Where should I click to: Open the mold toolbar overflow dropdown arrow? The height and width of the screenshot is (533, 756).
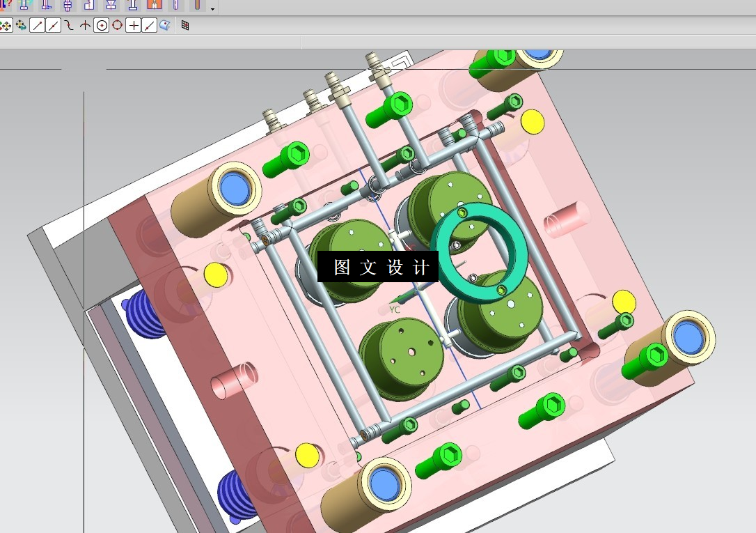212,8
